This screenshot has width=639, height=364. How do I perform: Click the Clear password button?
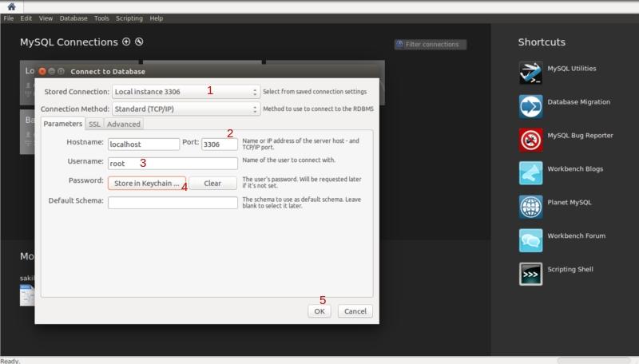click(x=212, y=184)
